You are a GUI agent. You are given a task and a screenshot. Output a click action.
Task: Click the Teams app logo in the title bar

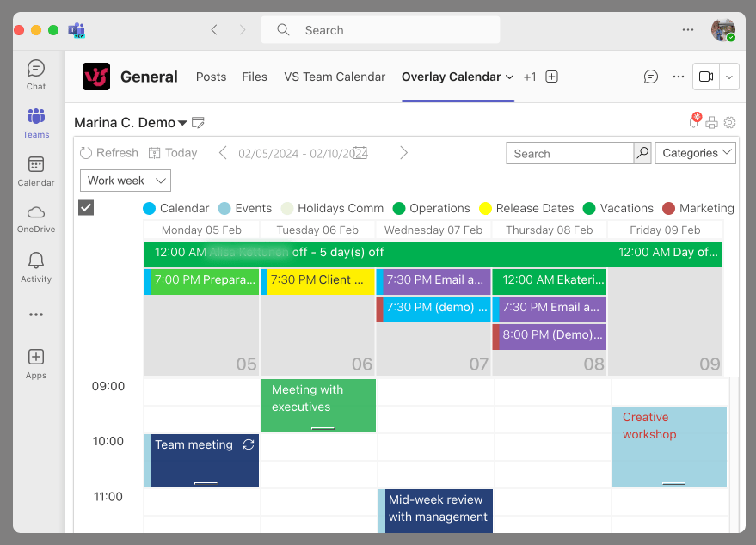(77, 30)
